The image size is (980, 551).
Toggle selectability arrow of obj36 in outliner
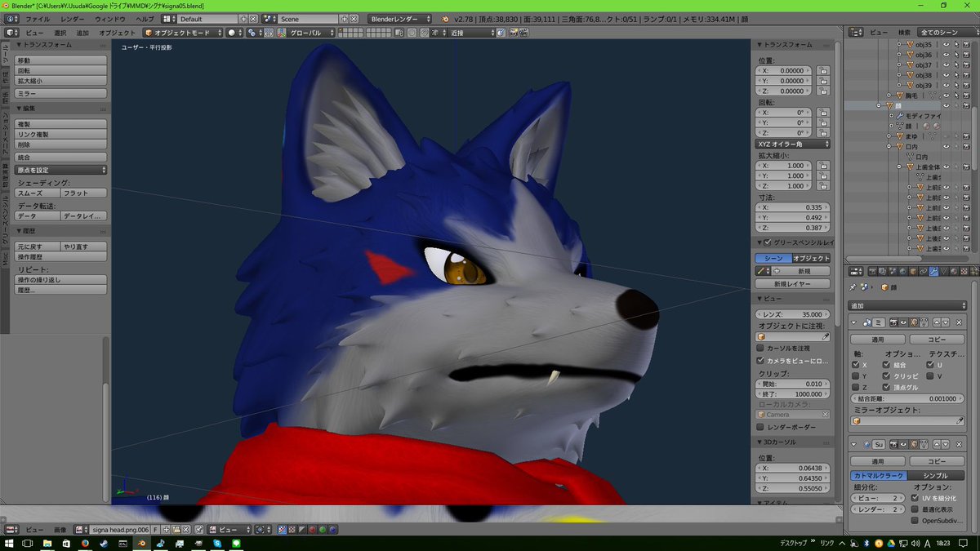click(x=956, y=55)
